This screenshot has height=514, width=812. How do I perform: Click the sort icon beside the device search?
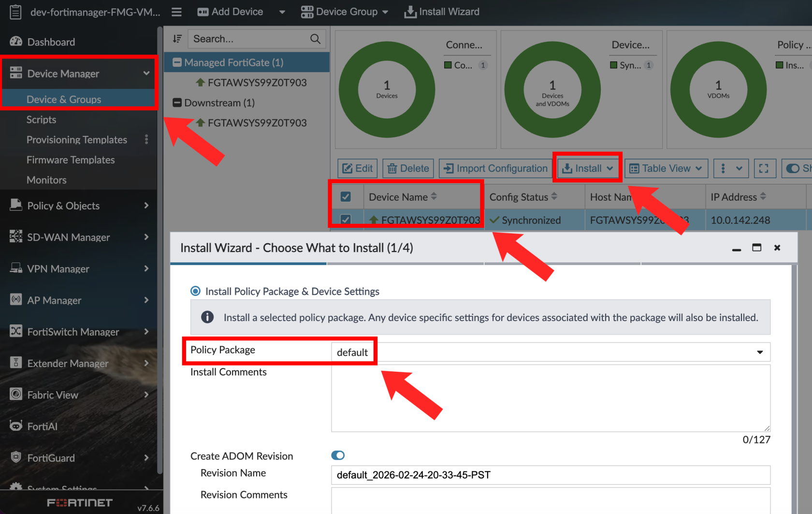click(x=177, y=39)
